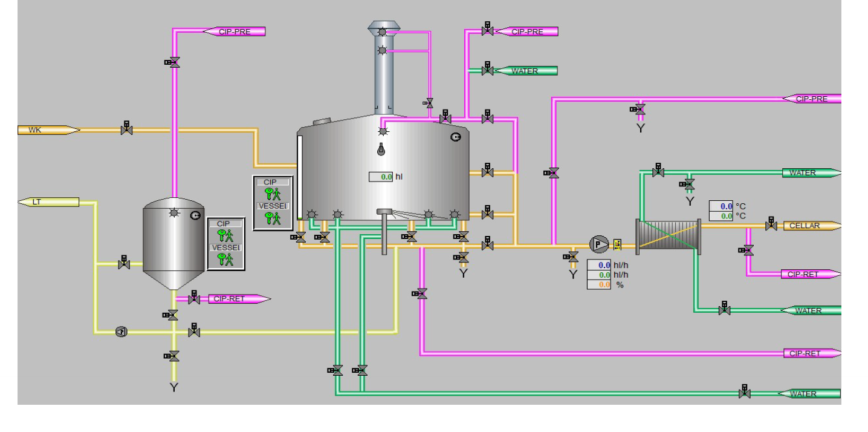Screen dimensions: 868x432
Task: Select the WATER tag at the top center
Action: pos(526,71)
